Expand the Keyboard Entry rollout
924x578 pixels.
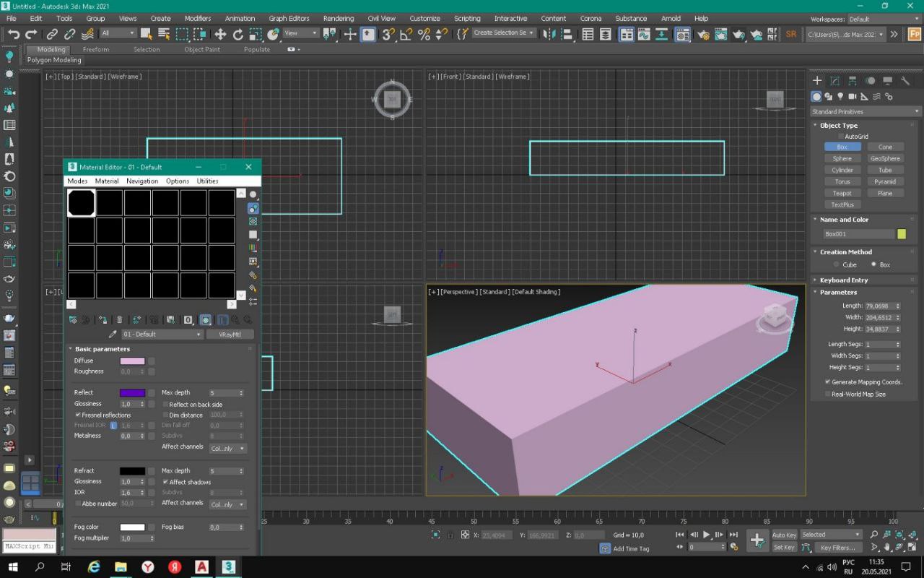[844, 280]
